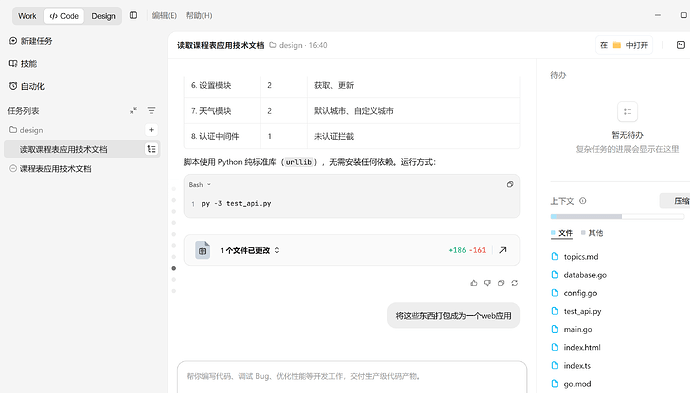Image resolution: width=690 pixels, height=393 pixels.
Task: Open database.go file
Action: tap(579, 275)
